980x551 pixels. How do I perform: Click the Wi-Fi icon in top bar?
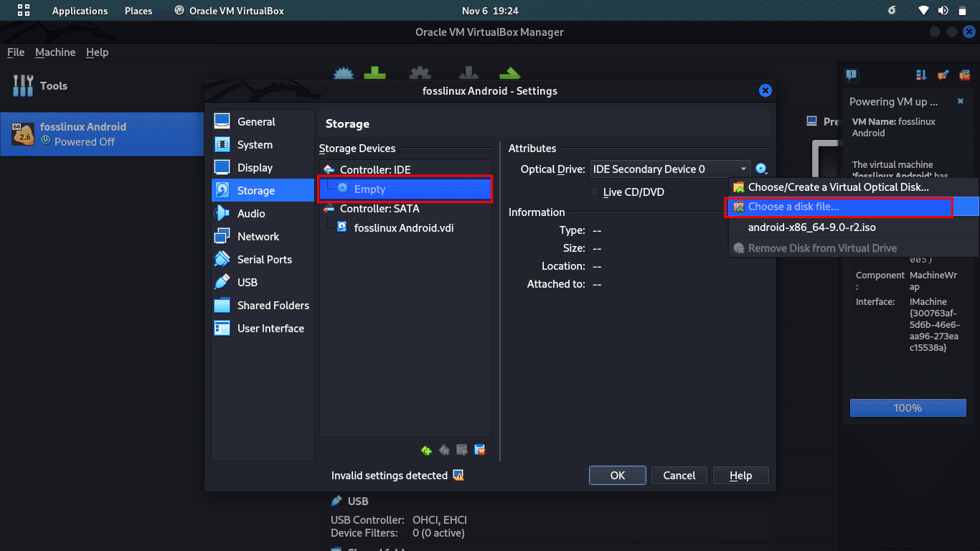tap(924, 11)
